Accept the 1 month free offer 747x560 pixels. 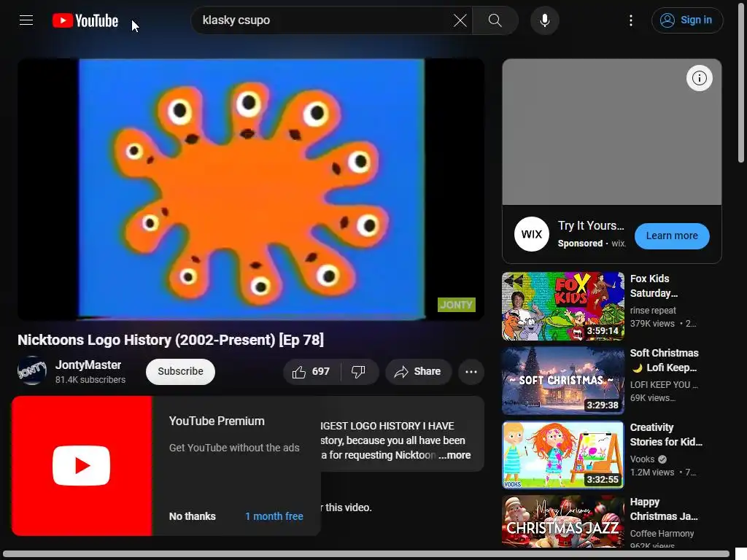click(274, 516)
